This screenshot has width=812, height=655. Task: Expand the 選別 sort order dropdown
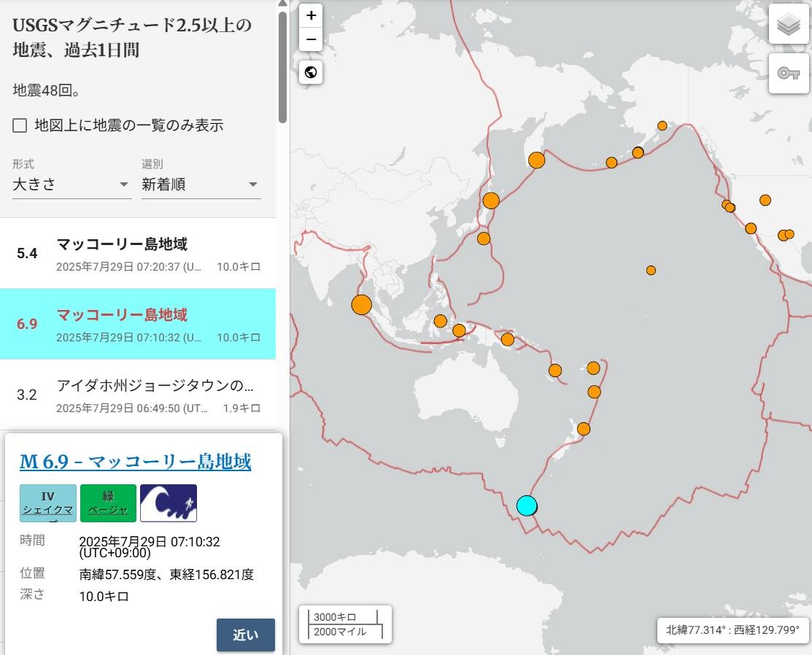pos(201,185)
